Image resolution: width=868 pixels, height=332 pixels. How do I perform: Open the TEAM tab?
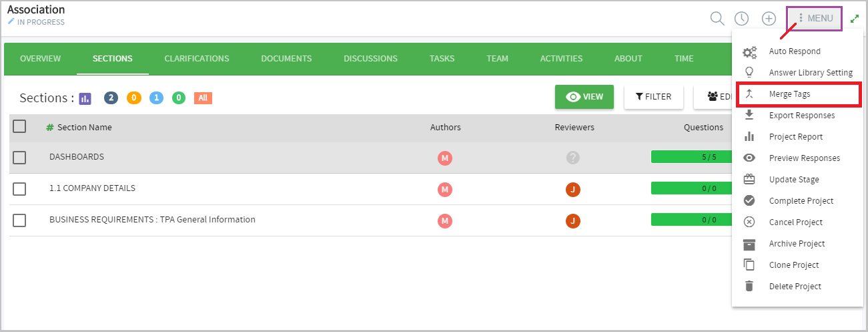pos(498,59)
